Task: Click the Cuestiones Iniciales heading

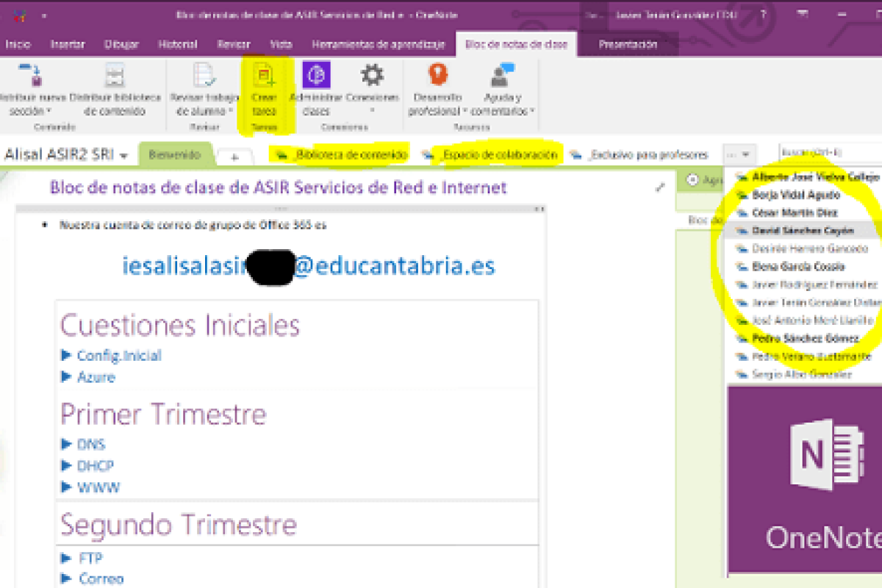Action: [x=180, y=325]
